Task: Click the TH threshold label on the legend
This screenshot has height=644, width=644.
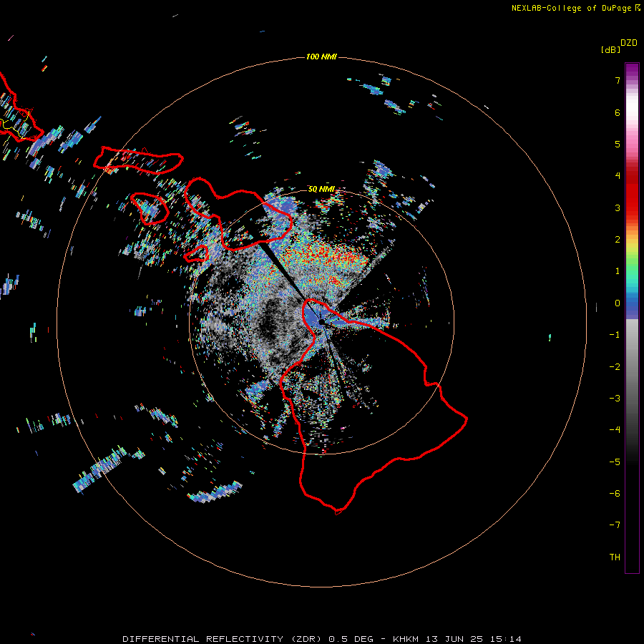Action: 615,557
